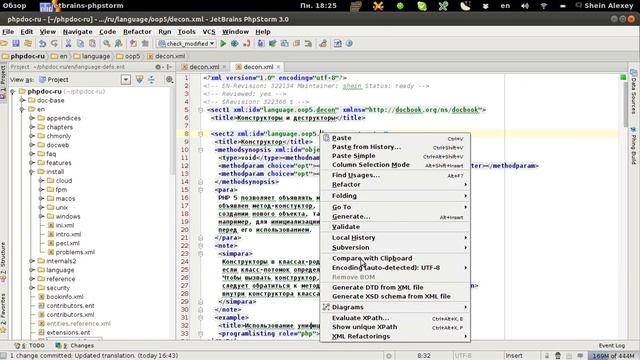Expand the reference folder node
This screenshot has width=640, height=360.
pyautogui.click(x=32, y=279)
